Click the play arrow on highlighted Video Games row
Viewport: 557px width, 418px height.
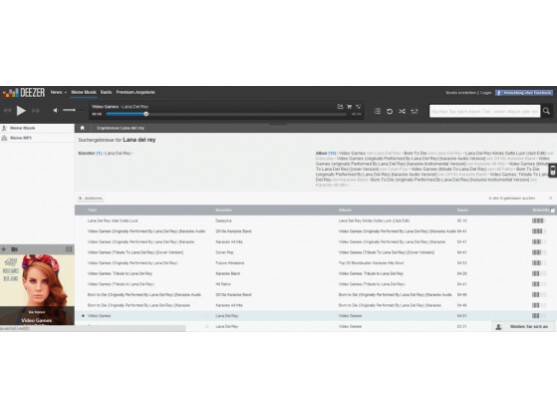[83, 316]
